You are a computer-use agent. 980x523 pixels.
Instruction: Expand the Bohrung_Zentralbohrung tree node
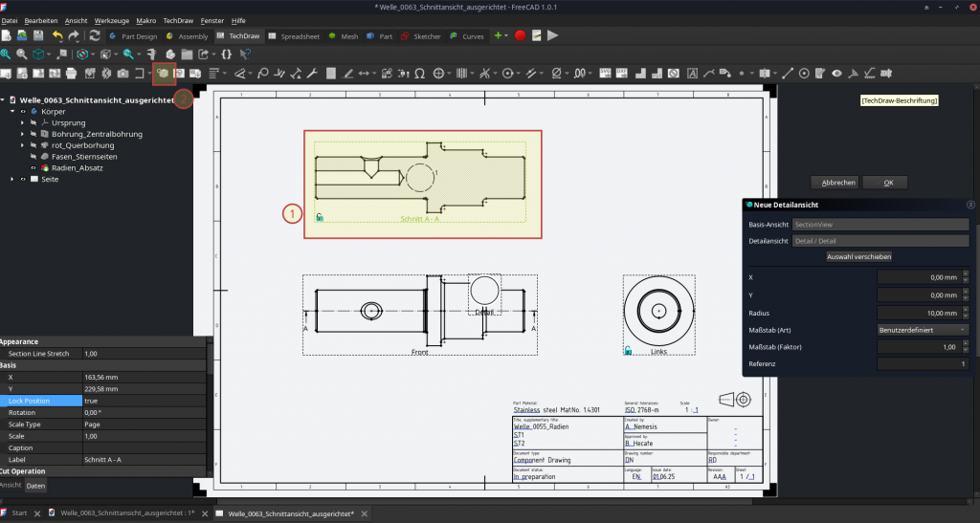(22, 134)
